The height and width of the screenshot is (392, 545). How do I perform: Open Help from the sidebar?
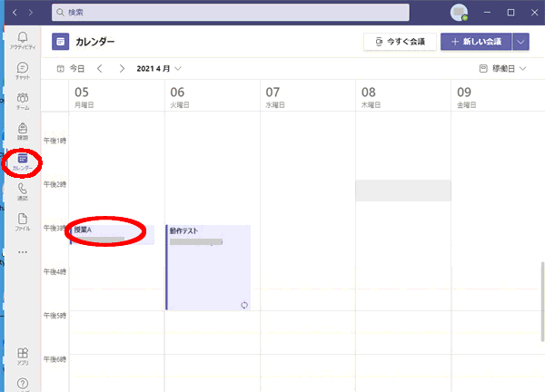[22, 385]
